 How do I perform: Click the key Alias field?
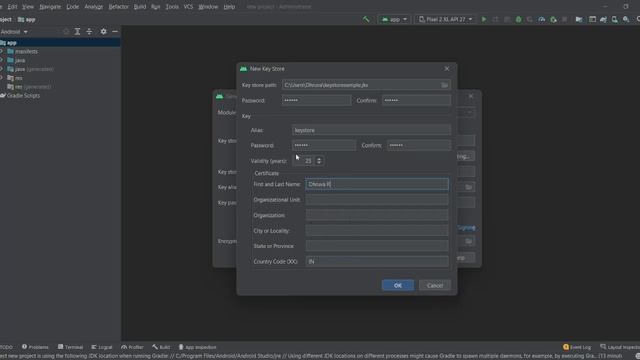371,130
